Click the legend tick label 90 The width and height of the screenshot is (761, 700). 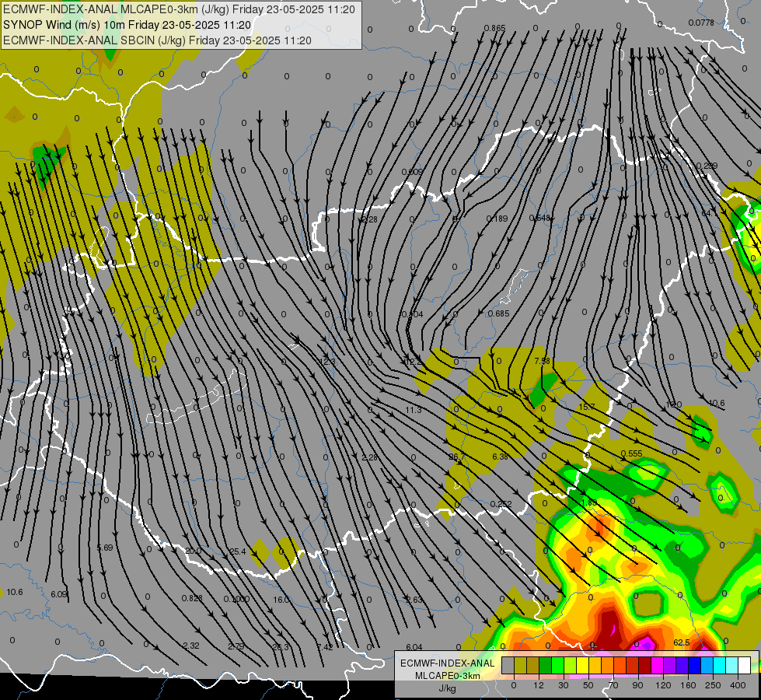[x=637, y=685]
